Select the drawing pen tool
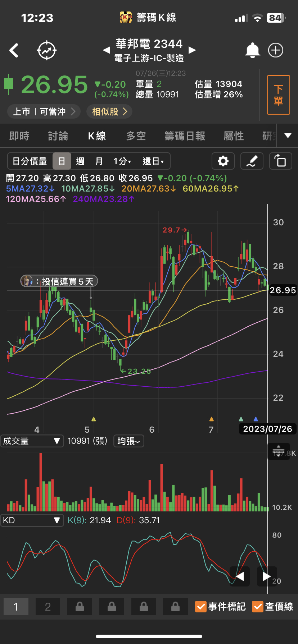Image resolution: width=298 pixels, height=644 pixels. tap(252, 161)
